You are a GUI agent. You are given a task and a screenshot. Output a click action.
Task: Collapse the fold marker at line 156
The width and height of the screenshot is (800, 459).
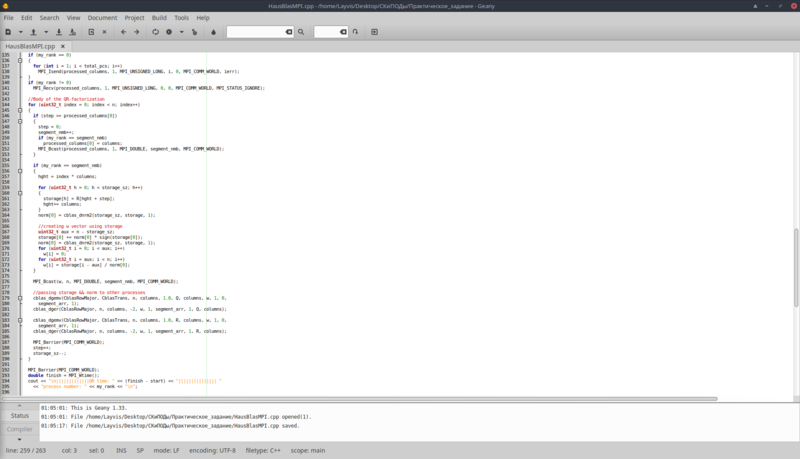(20, 171)
